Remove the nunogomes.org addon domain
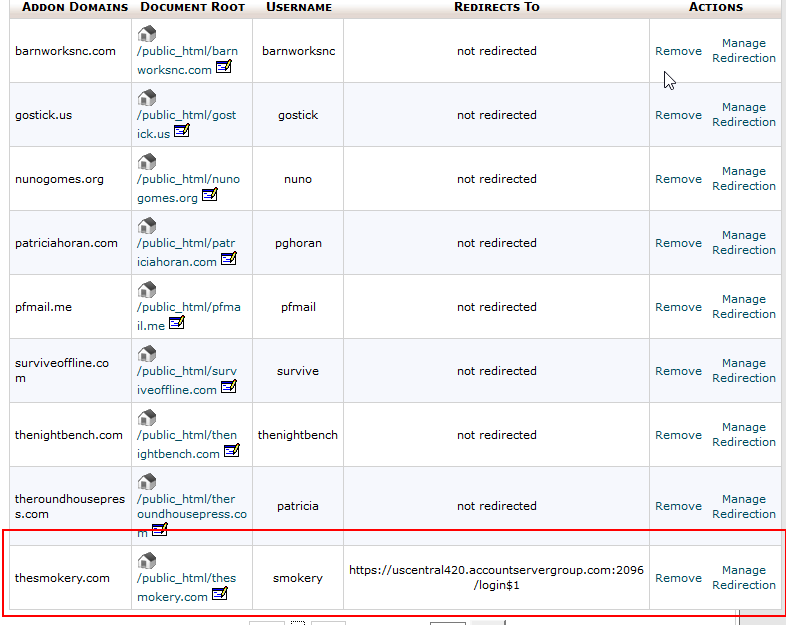Viewport: 786px width, 625px height. [678, 179]
